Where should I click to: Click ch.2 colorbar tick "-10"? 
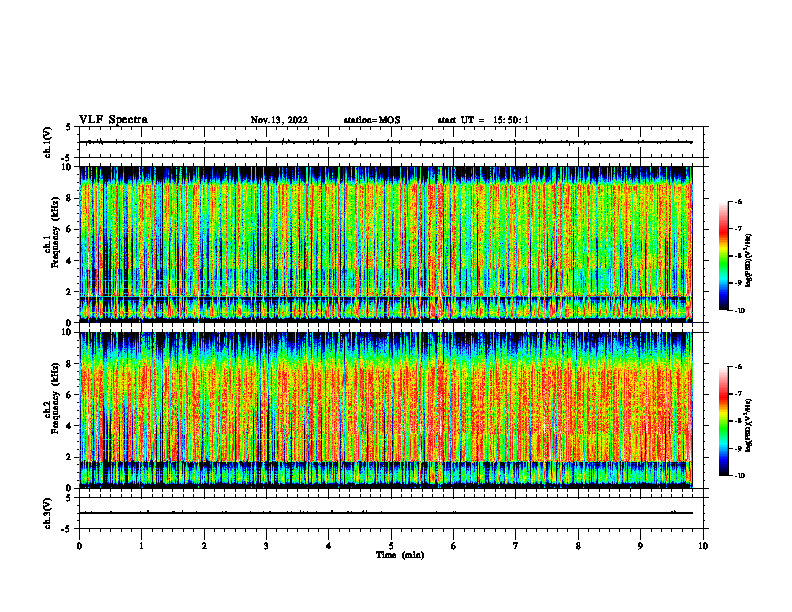tap(739, 476)
